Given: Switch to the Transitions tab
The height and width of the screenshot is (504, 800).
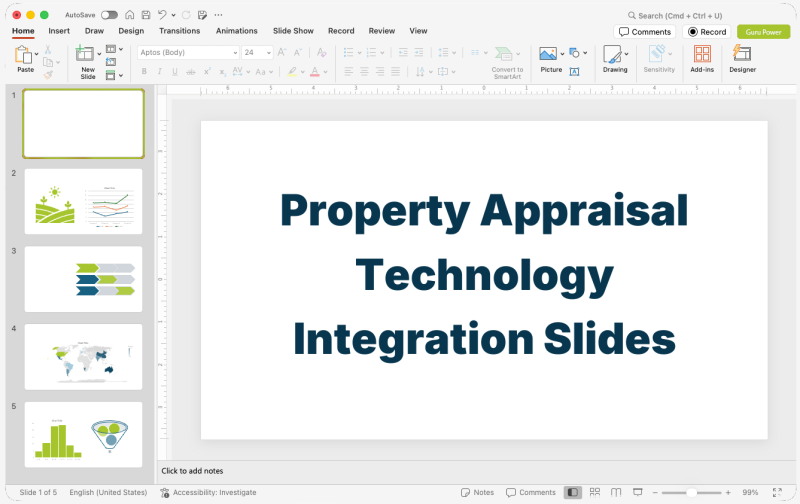Looking at the screenshot, I should point(180,31).
